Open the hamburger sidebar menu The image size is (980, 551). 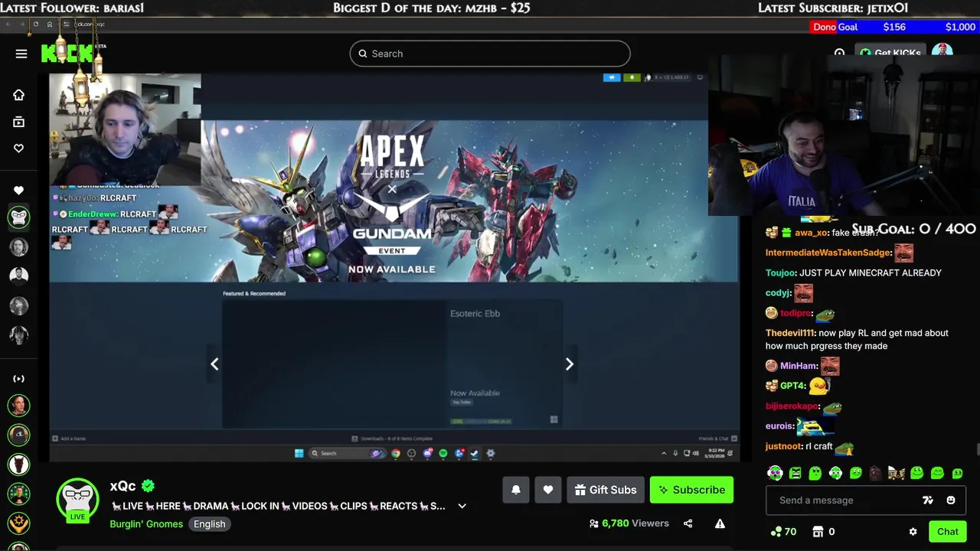pos(21,54)
